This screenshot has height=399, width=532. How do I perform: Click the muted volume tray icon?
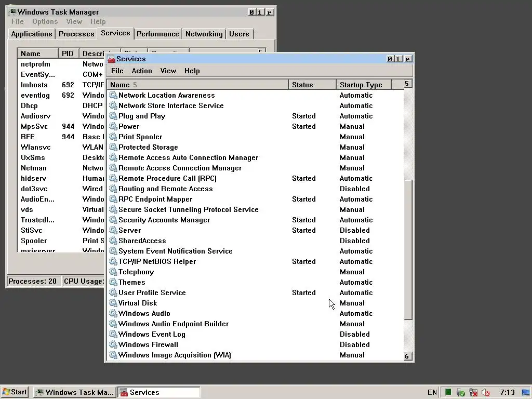click(486, 393)
